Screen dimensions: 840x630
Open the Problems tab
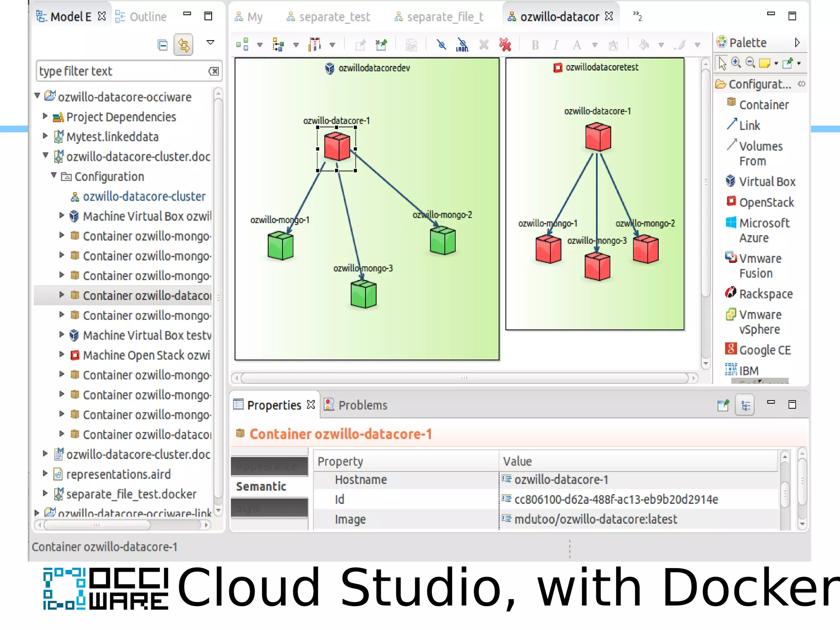coord(356,405)
